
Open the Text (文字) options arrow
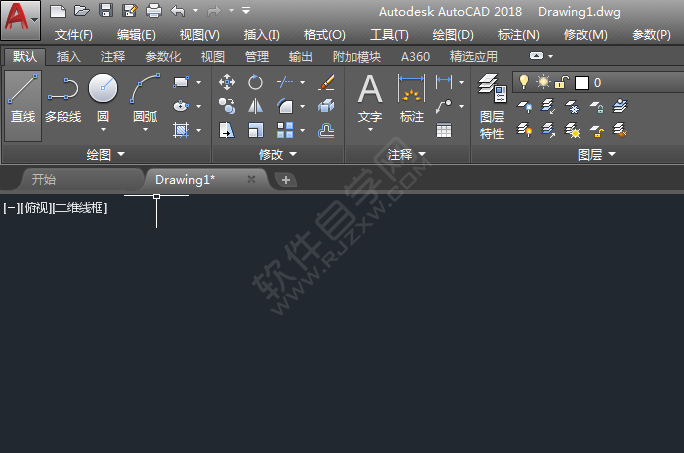tap(370, 130)
